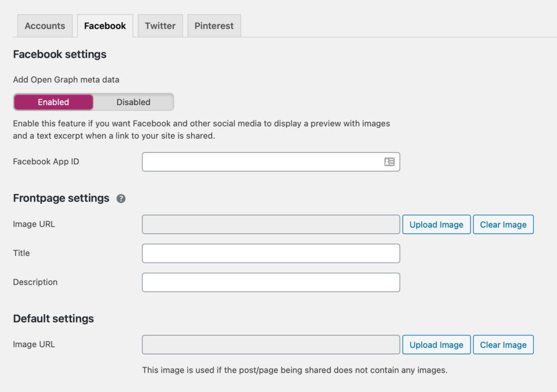Click the 'Title' label
The width and height of the screenshot is (557, 392).
[21, 253]
